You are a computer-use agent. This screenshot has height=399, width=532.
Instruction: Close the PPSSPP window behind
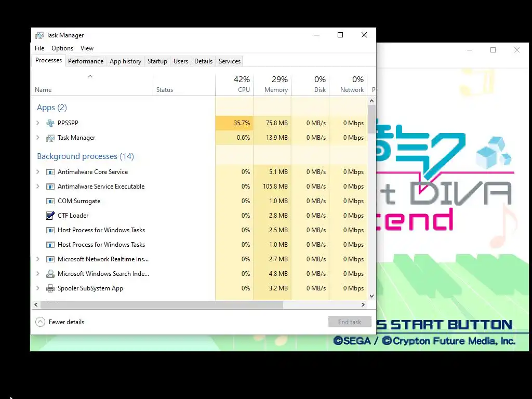(x=517, y=50)
